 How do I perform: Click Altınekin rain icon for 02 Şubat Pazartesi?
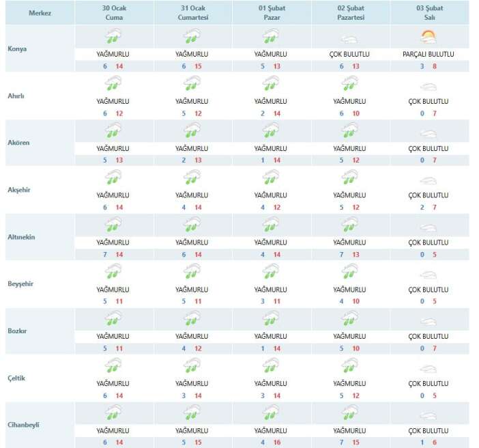351,225
